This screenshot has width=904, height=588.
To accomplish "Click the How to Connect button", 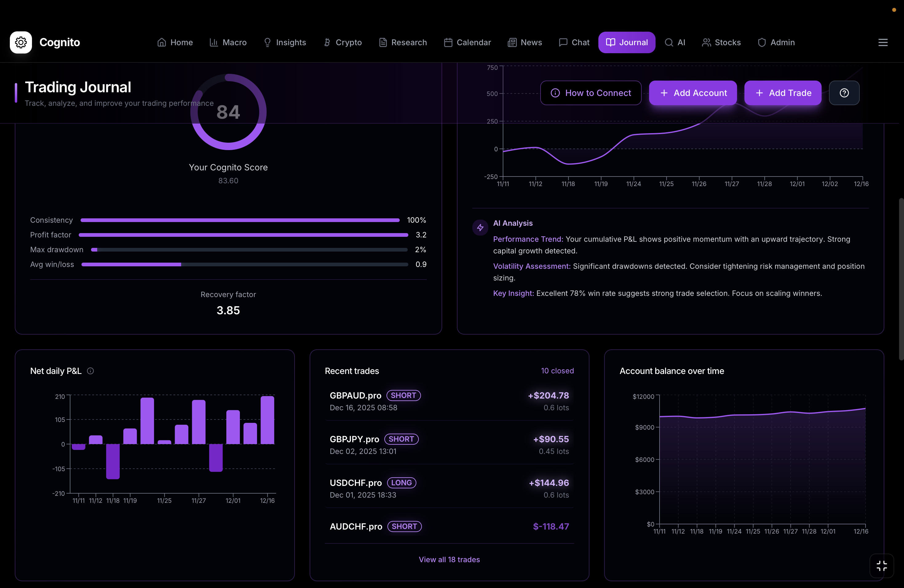I will point(591,93).
